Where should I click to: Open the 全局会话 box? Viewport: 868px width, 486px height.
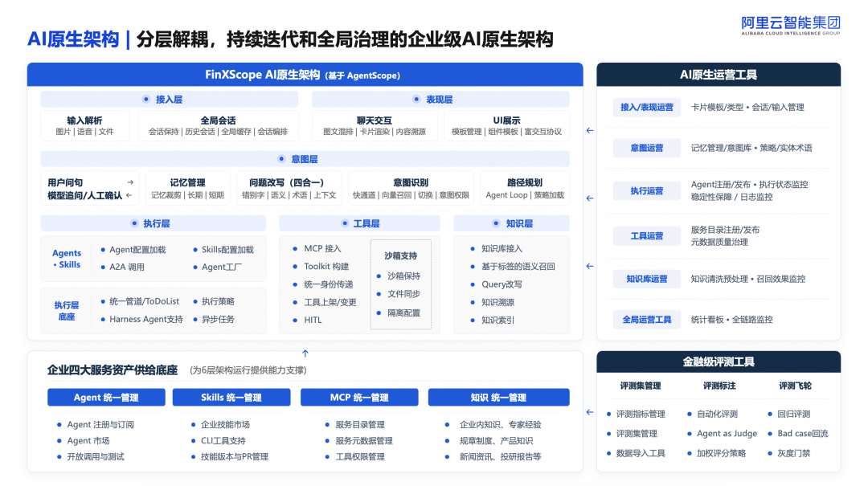[218, 125]
